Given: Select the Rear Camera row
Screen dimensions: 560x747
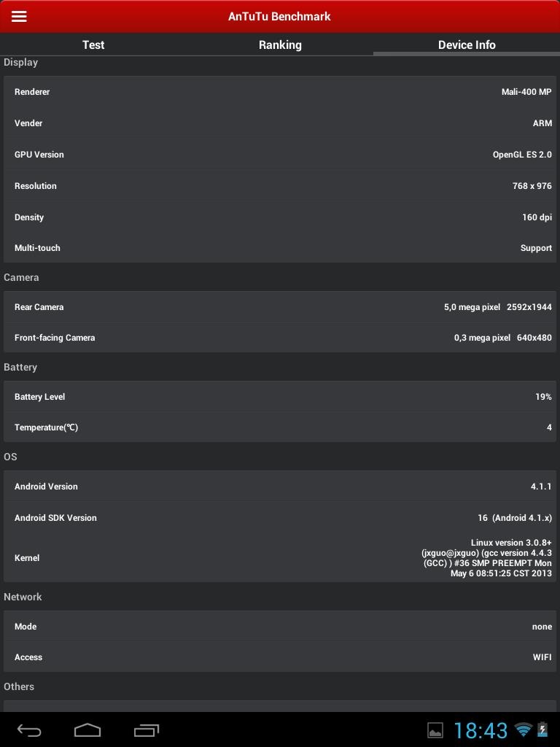Looking at the screenshot, I should (x=280, y=307).
